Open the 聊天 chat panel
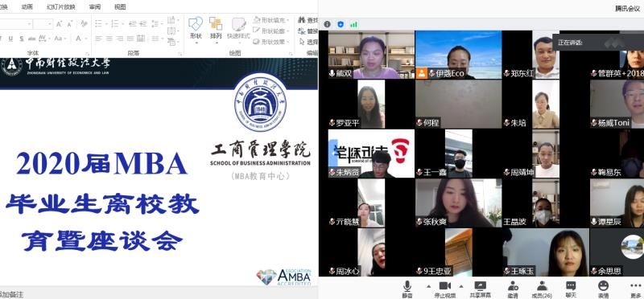The image size is (644, 299). coord(571,289)
